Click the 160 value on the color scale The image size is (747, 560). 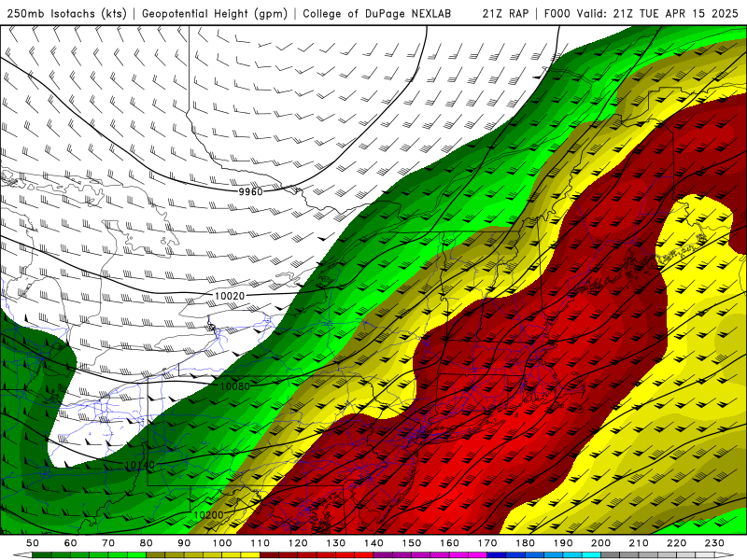click(x=449, y=543)
